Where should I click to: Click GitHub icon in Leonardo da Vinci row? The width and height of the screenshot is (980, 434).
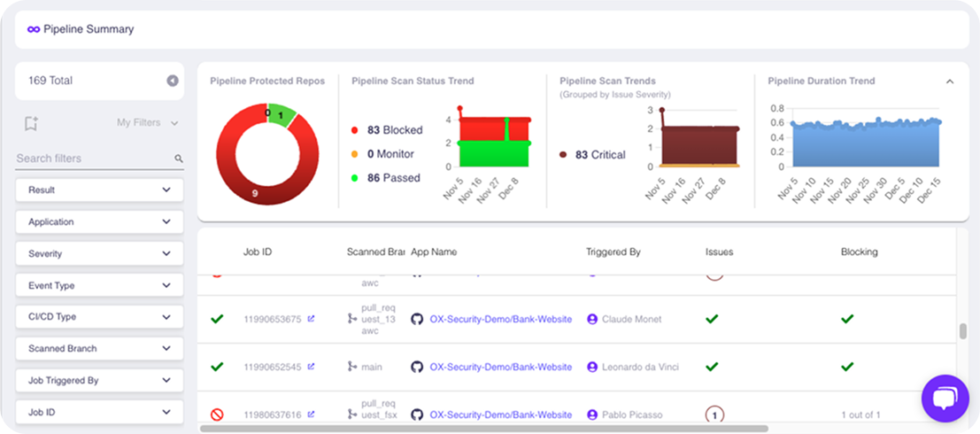(x=417, y=367)
